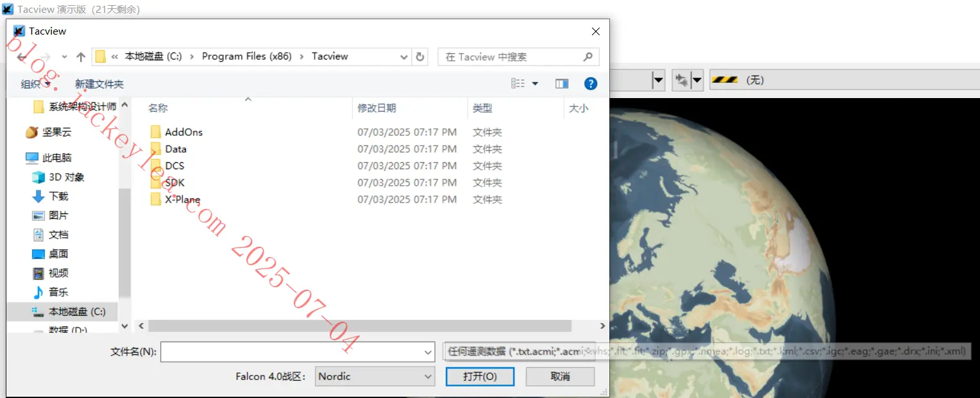Click the horizontal scrollbar in file list
This screenshot has width=980, height=398.
pyautogui.click(x=360, y=326)
